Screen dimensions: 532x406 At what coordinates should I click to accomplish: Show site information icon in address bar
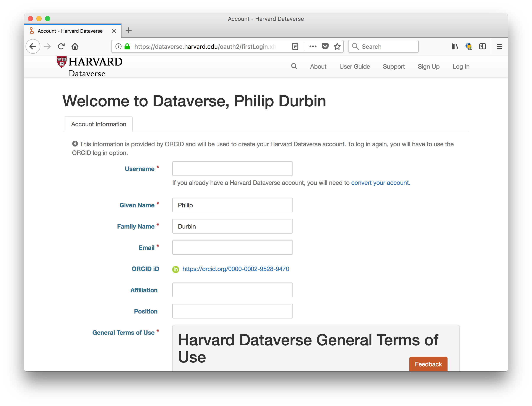[x=118, y=46]
